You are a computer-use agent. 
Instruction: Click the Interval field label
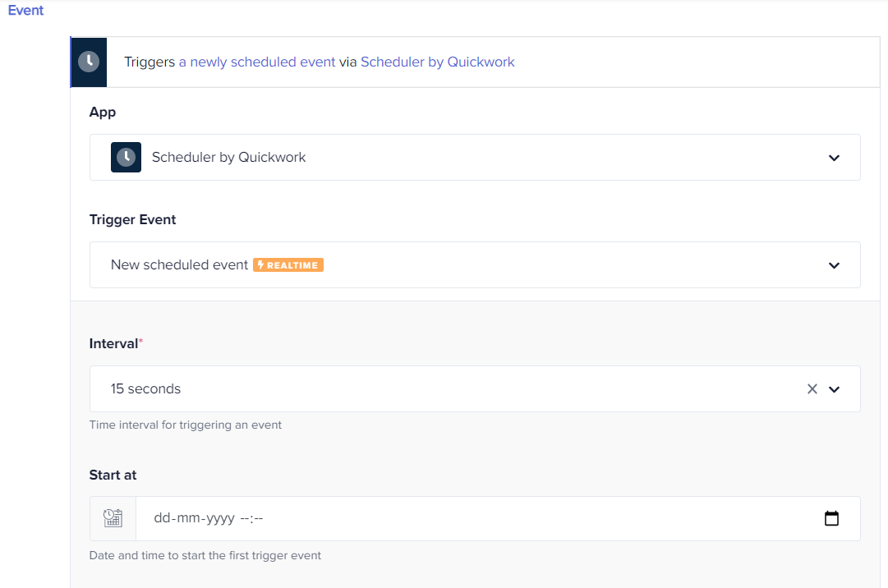[x=114, y=343]
